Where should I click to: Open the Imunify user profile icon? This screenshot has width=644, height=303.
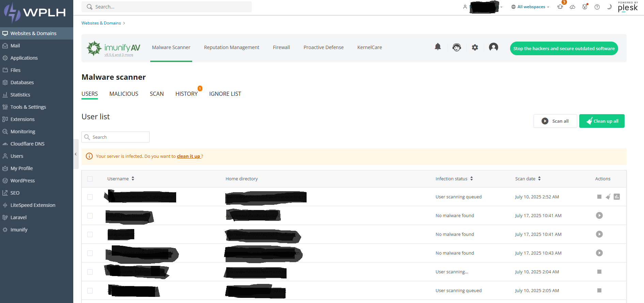493,47
